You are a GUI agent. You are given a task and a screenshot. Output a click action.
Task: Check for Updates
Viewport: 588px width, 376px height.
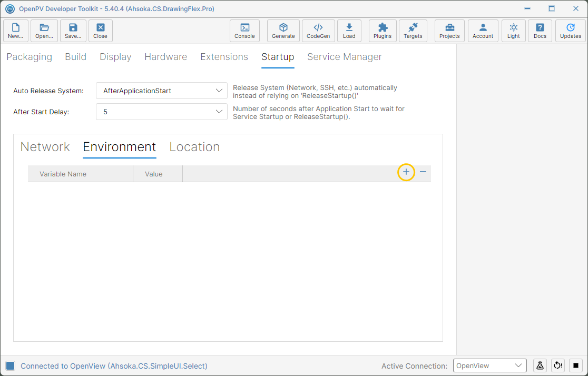(x=571, y=31)
